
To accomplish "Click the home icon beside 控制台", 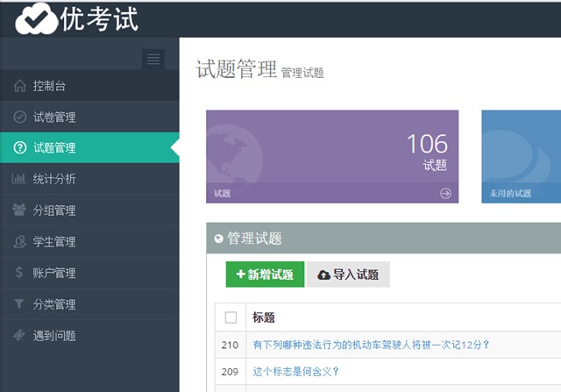I will click(19, 86).
